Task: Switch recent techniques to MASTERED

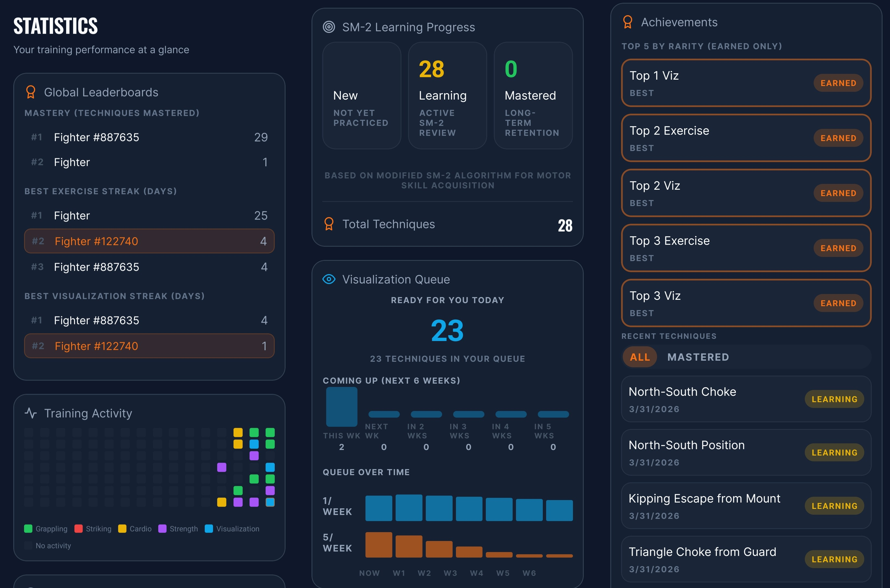Action: [x=698, y=357]
